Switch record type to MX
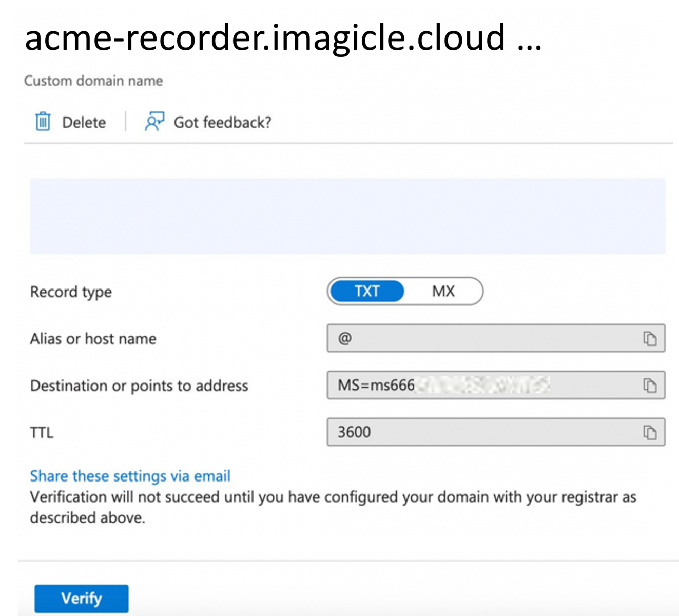Image resolution: width=679 pixels, height=616 pixels. coord(443,292)
